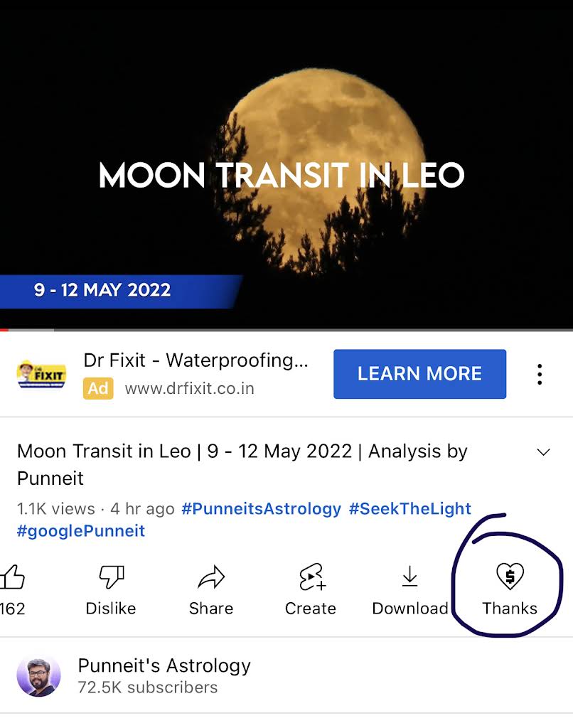Open the #SeekTheLight hashtag link

(409, 509)
